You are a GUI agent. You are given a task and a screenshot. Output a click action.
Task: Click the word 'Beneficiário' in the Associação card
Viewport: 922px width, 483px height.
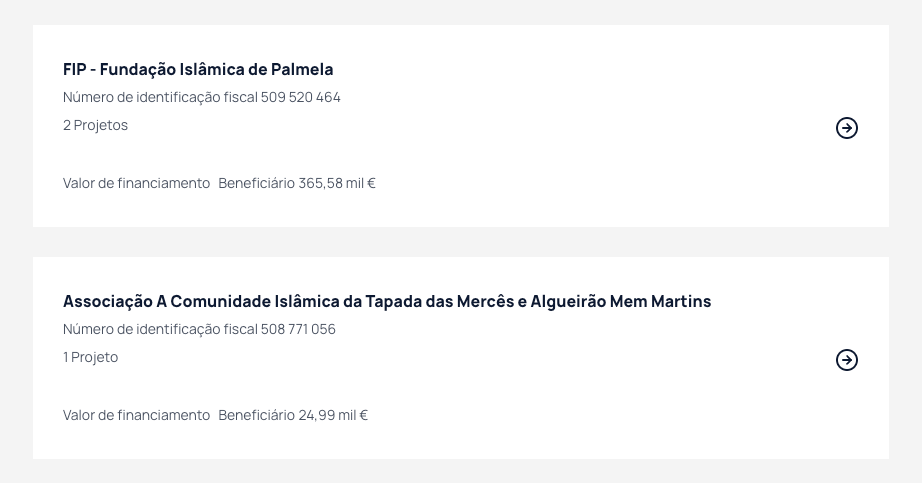(x=256, y=415)
